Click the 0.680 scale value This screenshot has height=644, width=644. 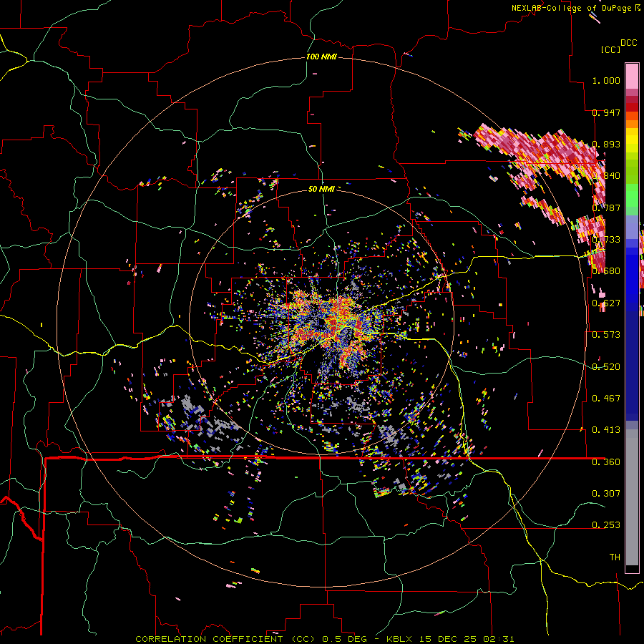[606, 271]
